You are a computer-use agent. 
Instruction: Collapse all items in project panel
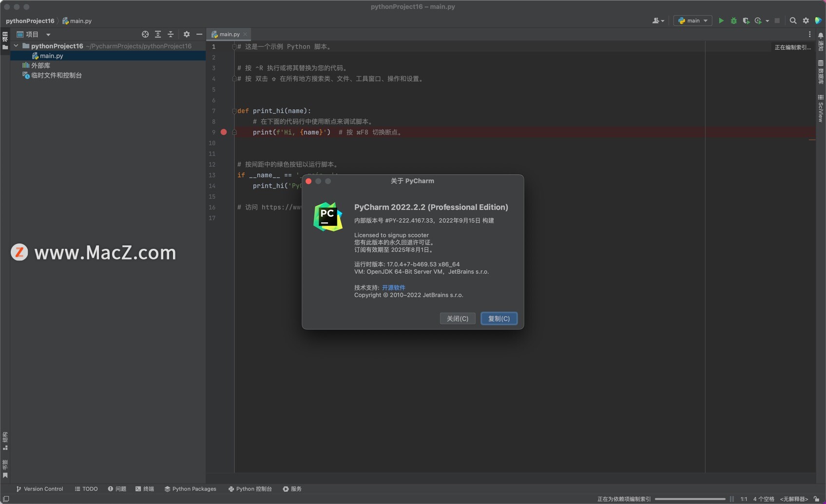(x=171, y=34)
